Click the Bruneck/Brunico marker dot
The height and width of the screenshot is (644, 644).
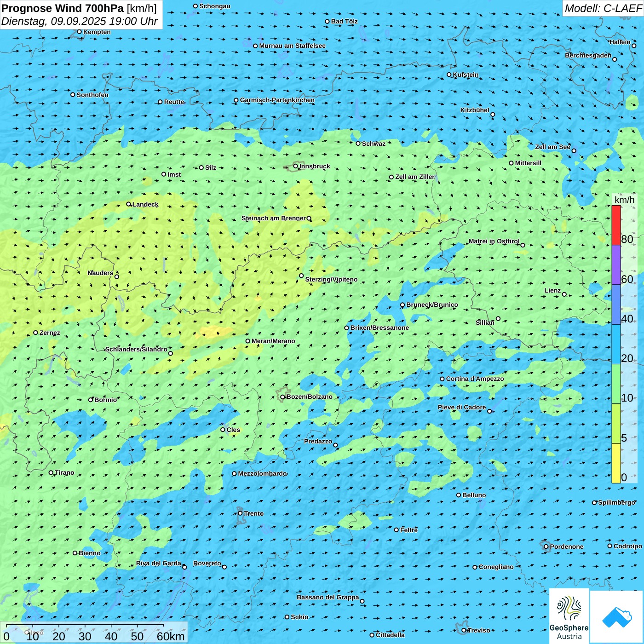(402, 305)
